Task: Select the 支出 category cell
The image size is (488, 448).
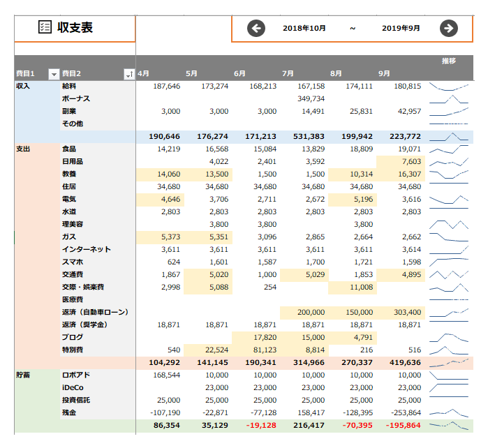Action: point(23,149)
